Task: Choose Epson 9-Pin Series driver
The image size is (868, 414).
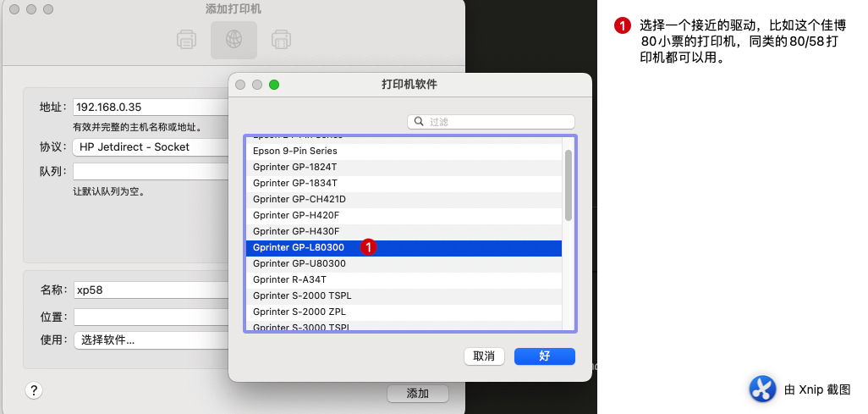Action: click(294, 151)
